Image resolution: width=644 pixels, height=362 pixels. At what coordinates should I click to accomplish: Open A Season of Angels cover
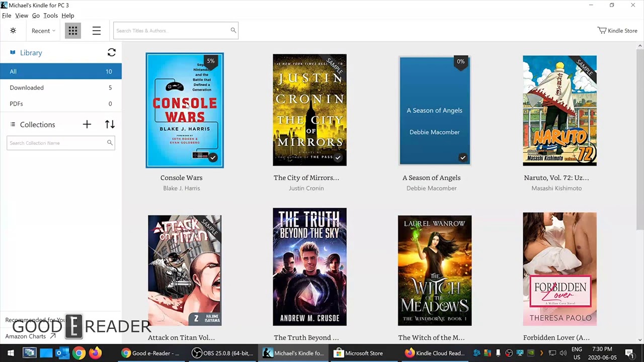pos(435,110)
